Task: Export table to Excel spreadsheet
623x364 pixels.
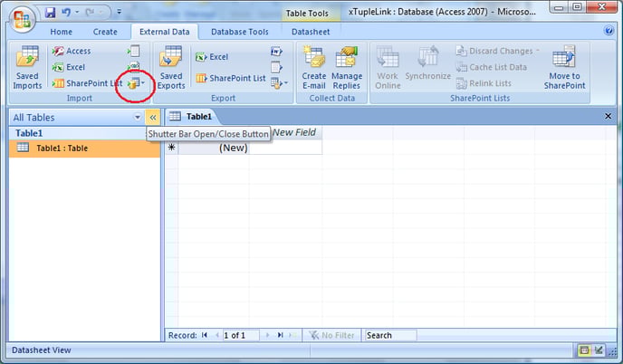Action: click(212, 57)
